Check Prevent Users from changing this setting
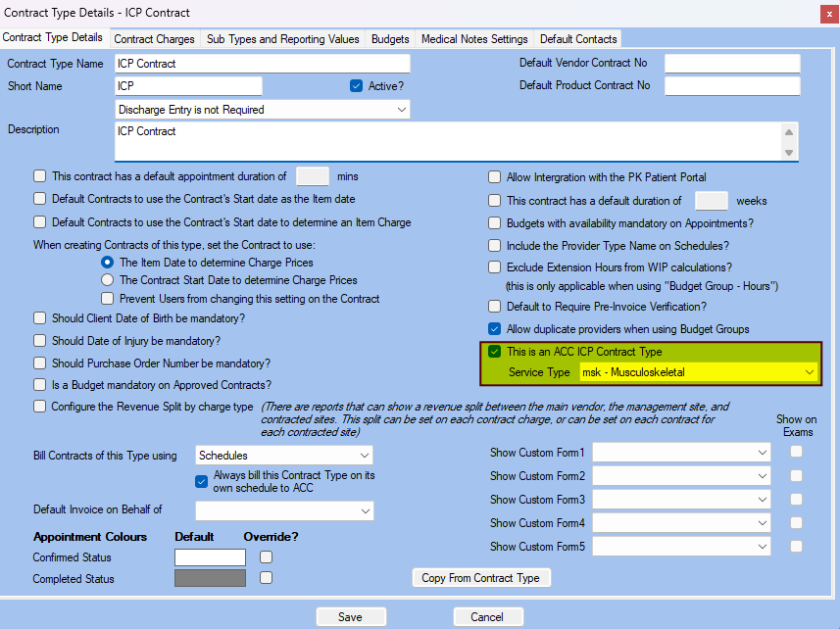 [107, 299]
